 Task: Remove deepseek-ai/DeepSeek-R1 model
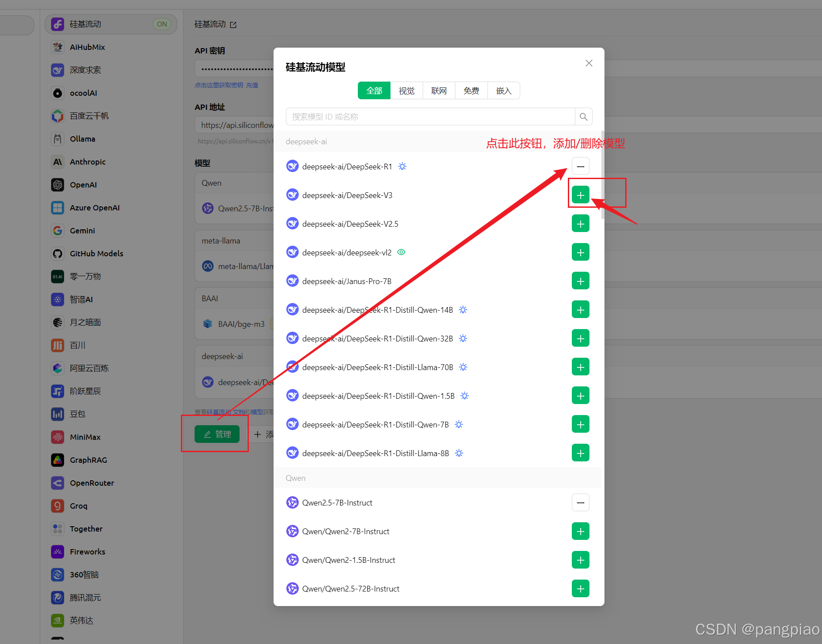pos(581,166)
